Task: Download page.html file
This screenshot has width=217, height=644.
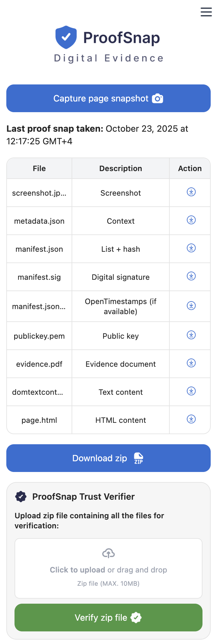Action: 191,419
